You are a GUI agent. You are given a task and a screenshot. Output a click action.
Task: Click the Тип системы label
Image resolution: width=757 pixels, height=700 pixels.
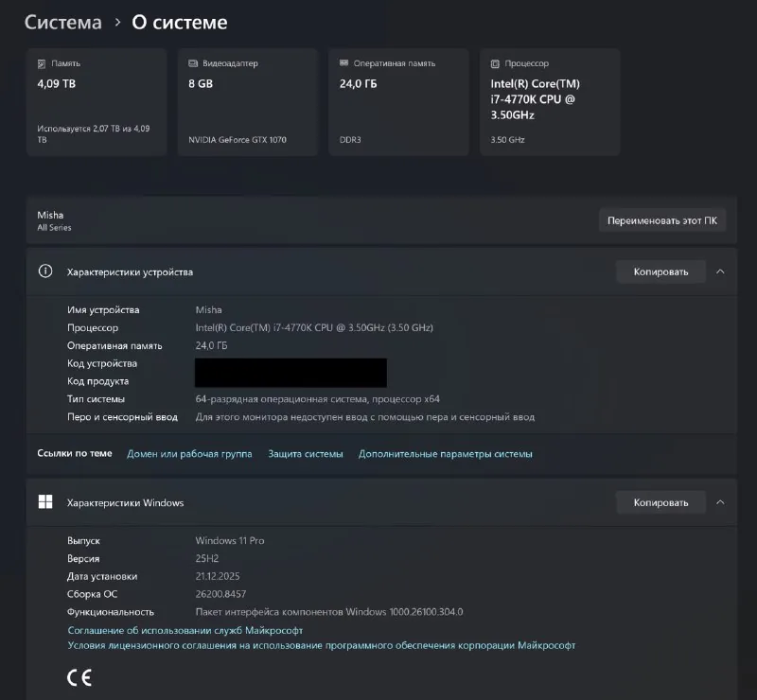97,399
